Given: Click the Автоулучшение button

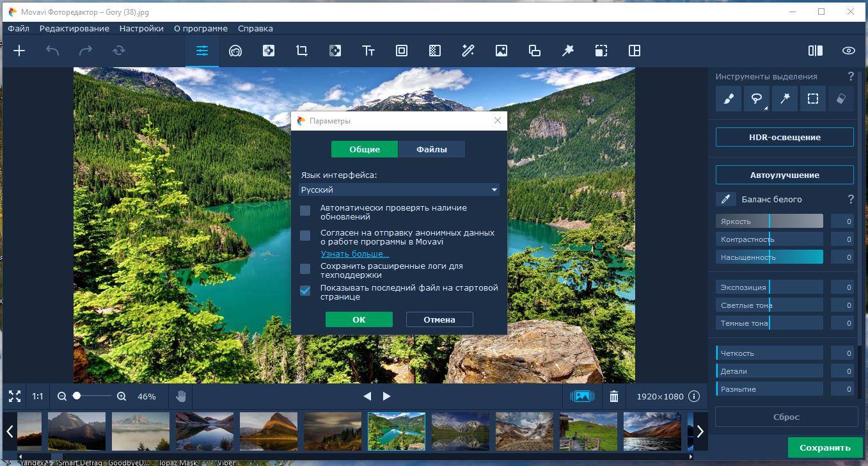Looking at the screenshot, I should [x=784, y=175].
